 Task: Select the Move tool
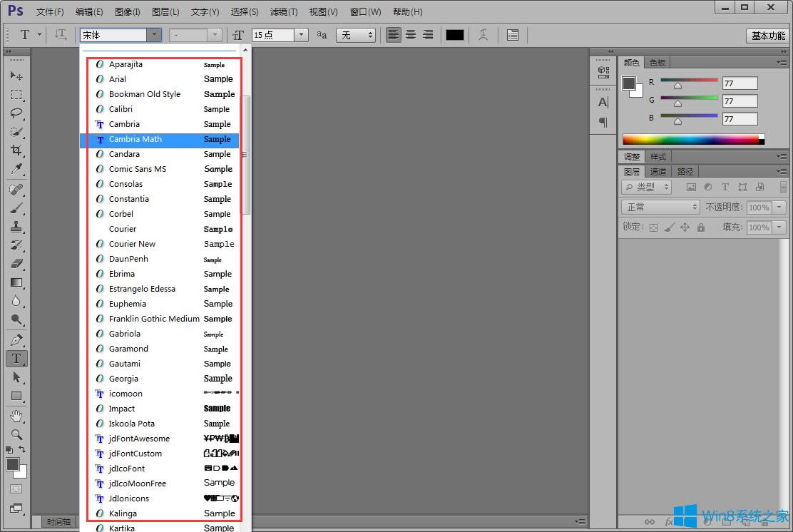16,76
